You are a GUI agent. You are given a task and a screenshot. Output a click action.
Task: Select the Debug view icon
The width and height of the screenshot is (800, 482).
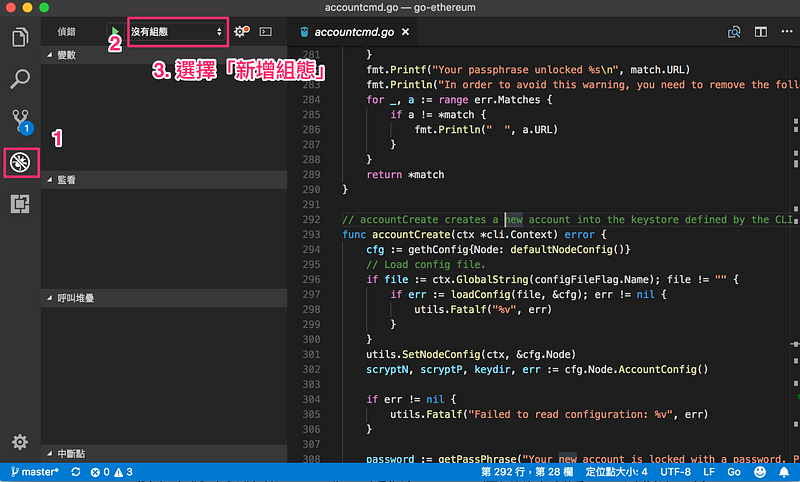[20, 162]
